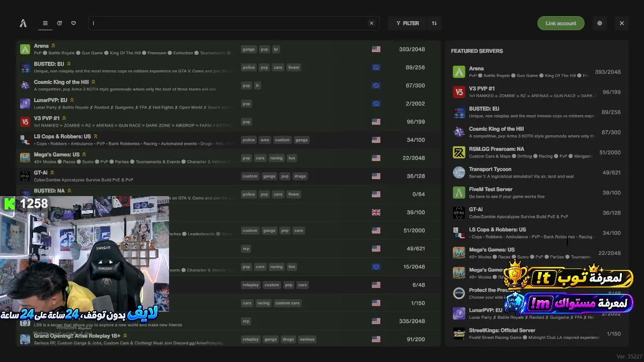Screen dimensions: 644x362
Task: Click the EU flag on the BUSTED: EU list row
Action: [x=376, y=67]
